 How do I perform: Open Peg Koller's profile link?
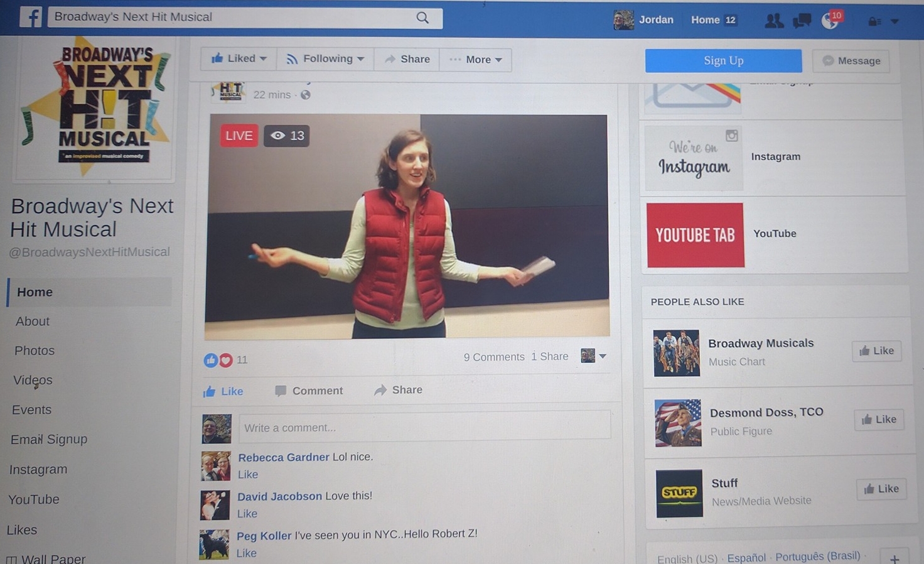point(264,536)
